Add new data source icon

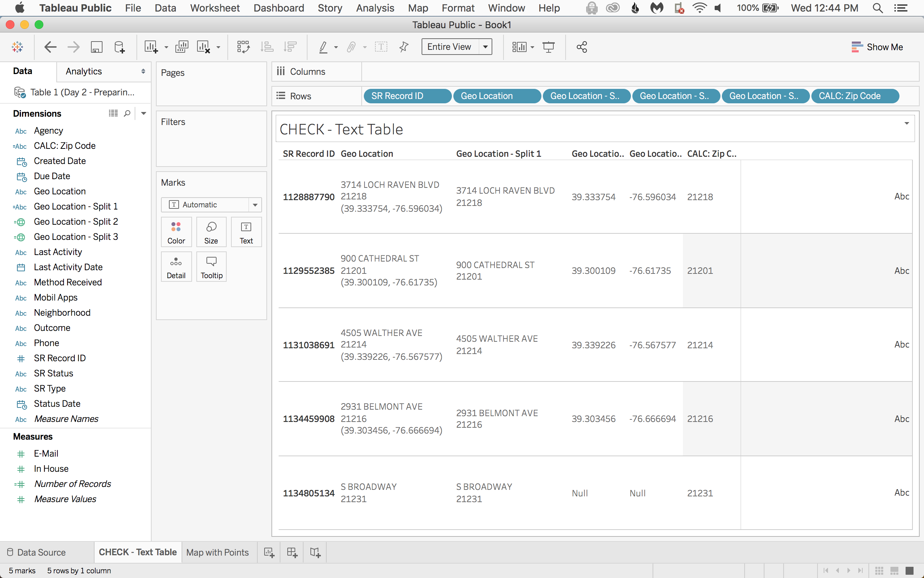pos(119,47)
